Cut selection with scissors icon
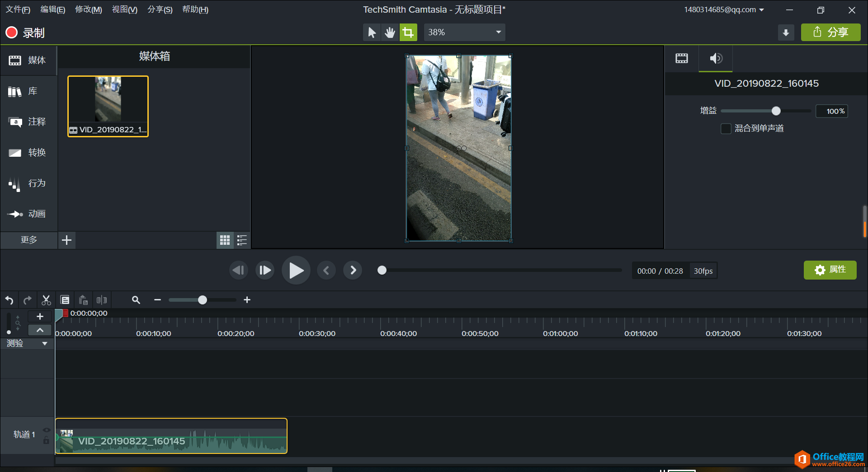The image size is (868, 472). click(x=46, y=300)
